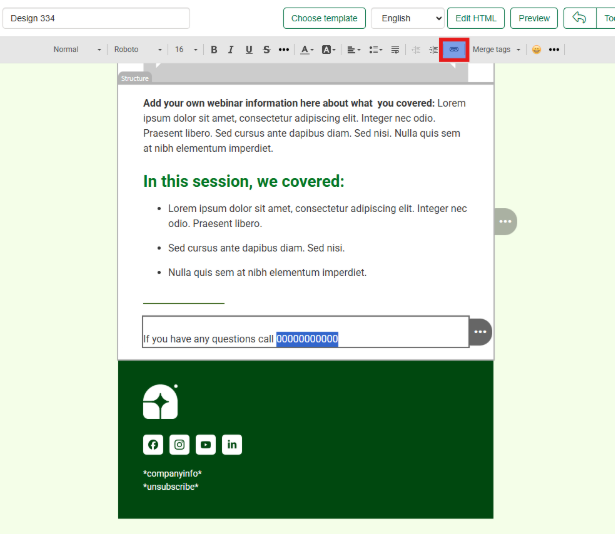Click the Design 334 name field

point(96,18)
